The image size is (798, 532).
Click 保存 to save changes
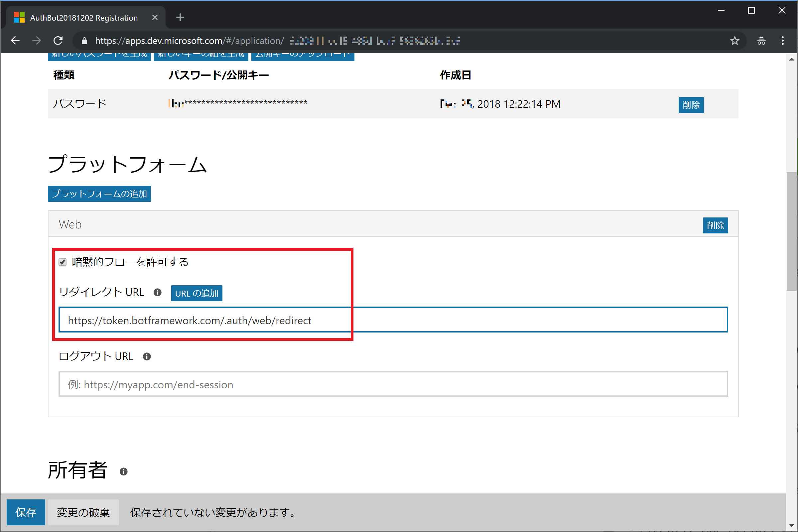(26, 512)
